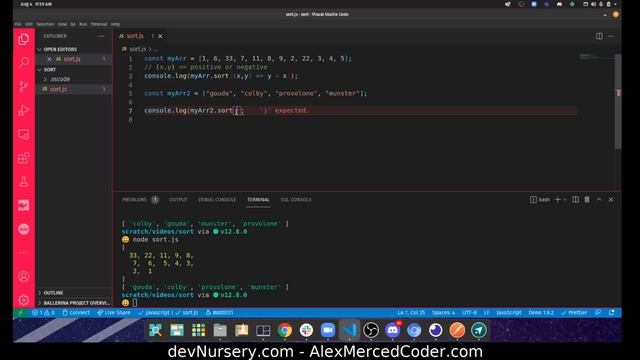Open Discord from the dock

(393, 330)
